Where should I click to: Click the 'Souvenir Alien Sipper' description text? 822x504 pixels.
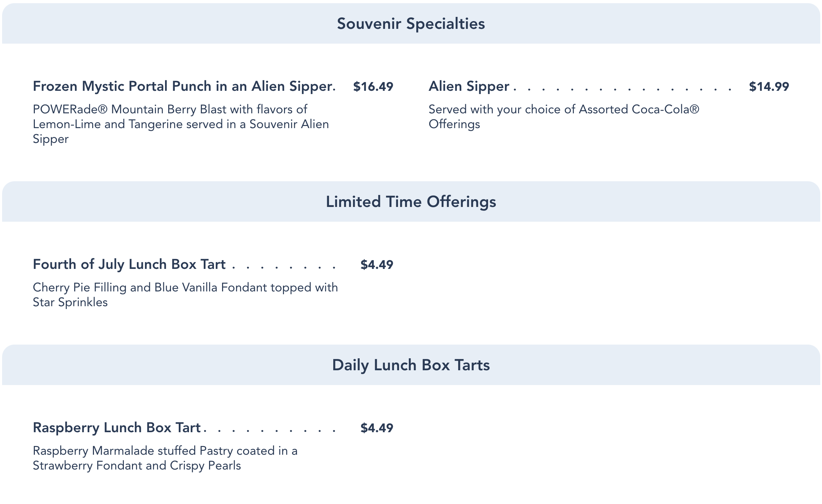point(289,124)
